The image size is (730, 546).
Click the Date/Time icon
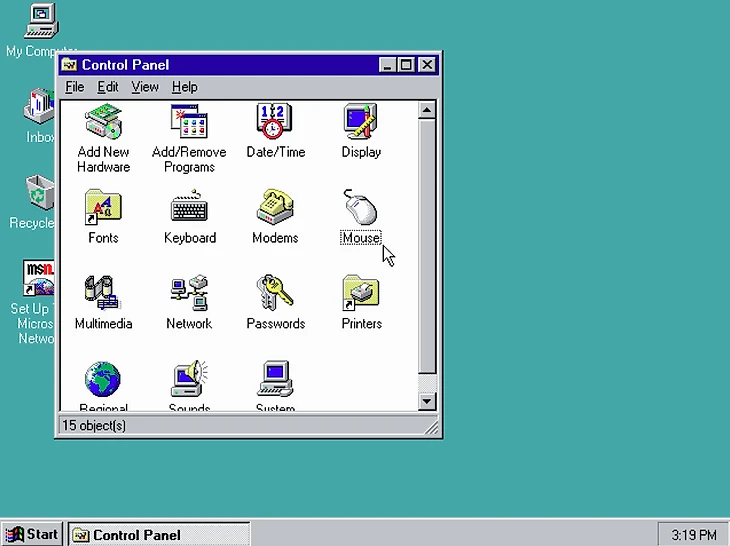click(275, 122)
